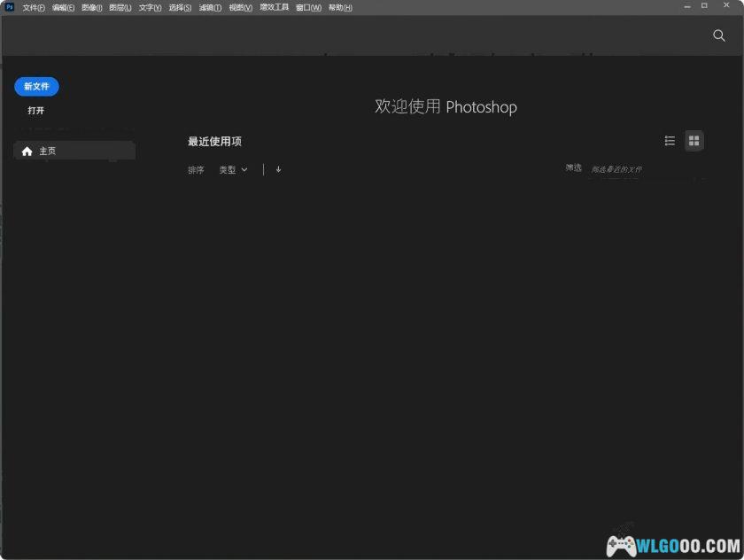Screen dimensions: 744x560
Task: Open the 窗口 menu
Action: tap(307, 6)
